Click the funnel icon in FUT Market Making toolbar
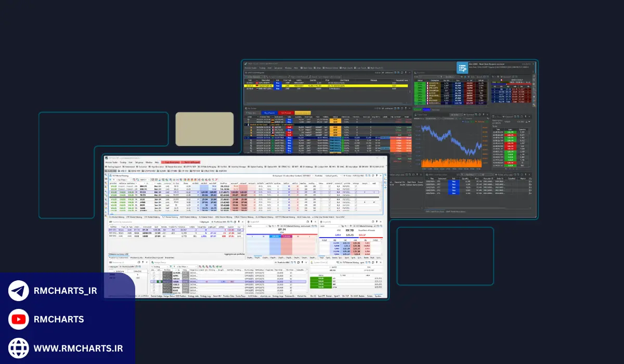Image resolution: width=624 pixels, height=364 pixels. tap(110, 179)
